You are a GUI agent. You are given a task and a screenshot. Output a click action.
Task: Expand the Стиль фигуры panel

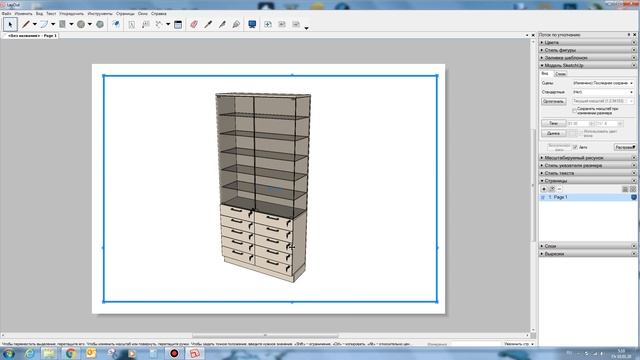(588, 50)
